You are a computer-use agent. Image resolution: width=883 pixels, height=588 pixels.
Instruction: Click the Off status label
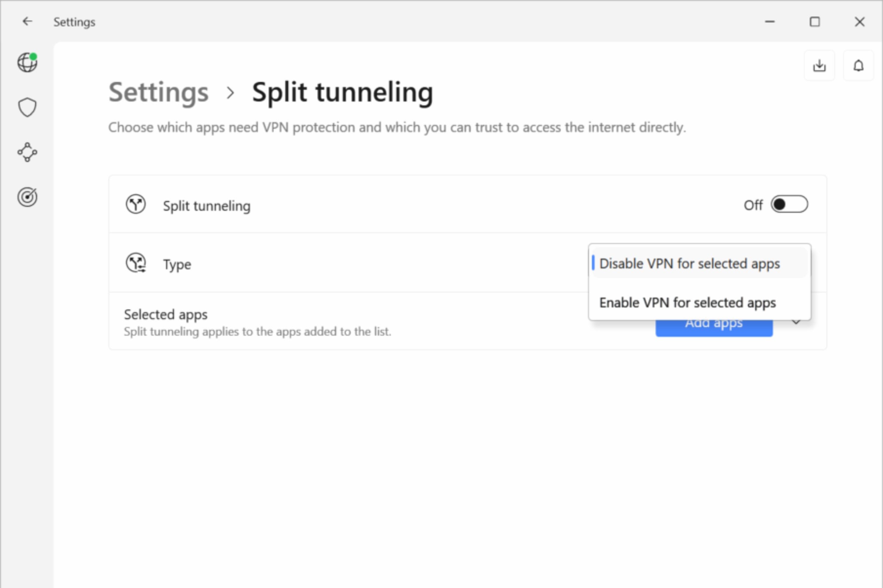[753, 205]
